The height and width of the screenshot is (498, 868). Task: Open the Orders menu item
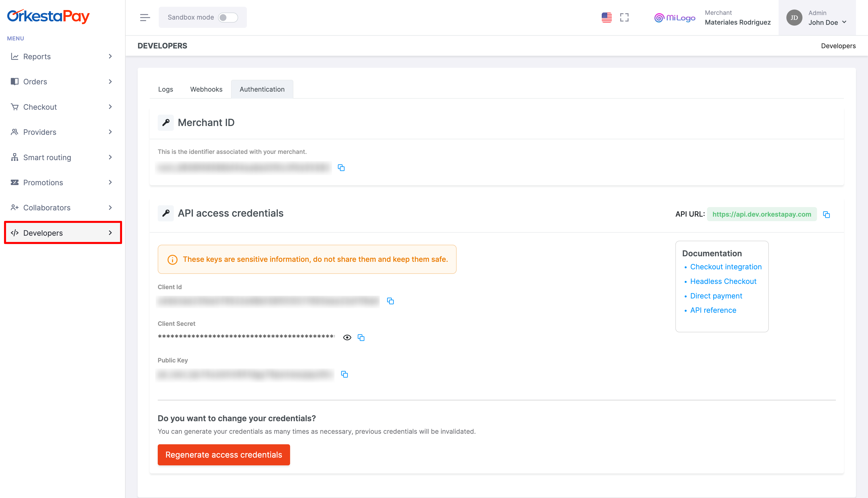[x=62, y=81]
